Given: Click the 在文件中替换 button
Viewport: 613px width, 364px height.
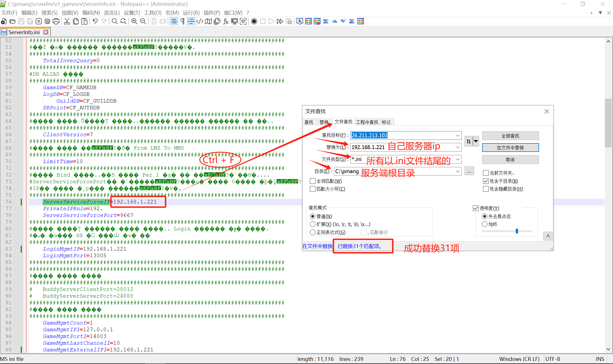Looking at the screenshot, I should click(x=510, y=148).
